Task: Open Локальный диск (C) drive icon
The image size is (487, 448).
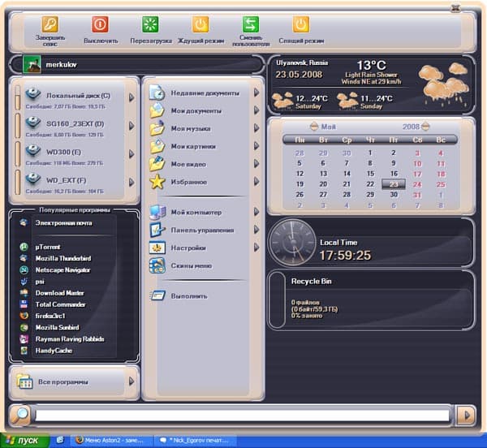Action: click(33, 94)
